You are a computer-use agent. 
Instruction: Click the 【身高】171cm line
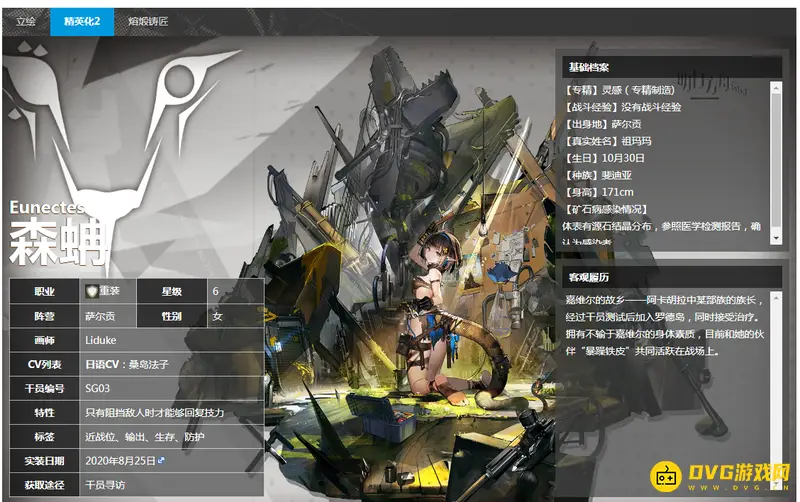pos(599,192)
